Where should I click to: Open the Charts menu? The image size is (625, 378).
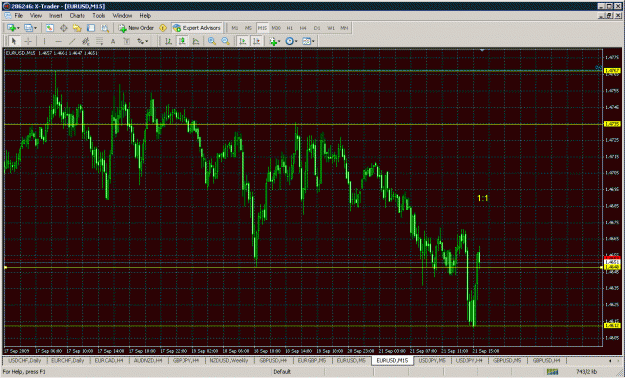tap(77, 16)
